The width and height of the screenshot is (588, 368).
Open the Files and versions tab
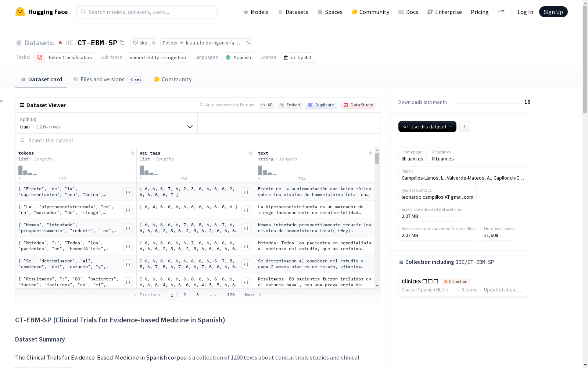point(108,79)
